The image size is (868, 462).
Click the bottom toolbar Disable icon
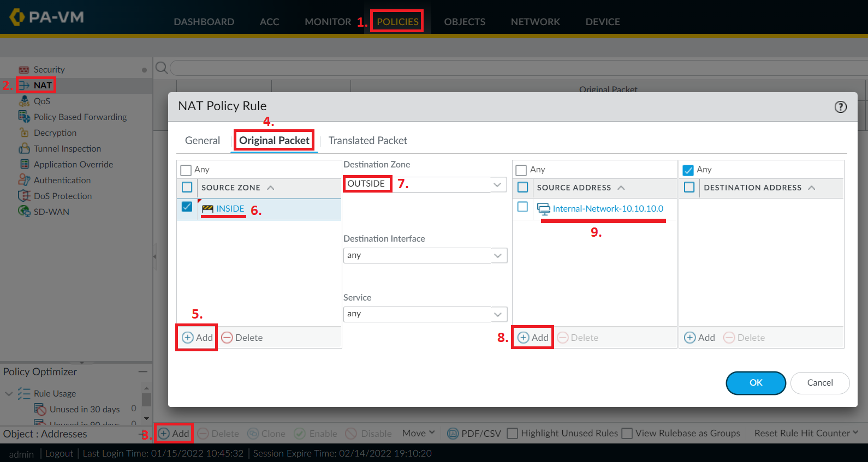[351, 434]
